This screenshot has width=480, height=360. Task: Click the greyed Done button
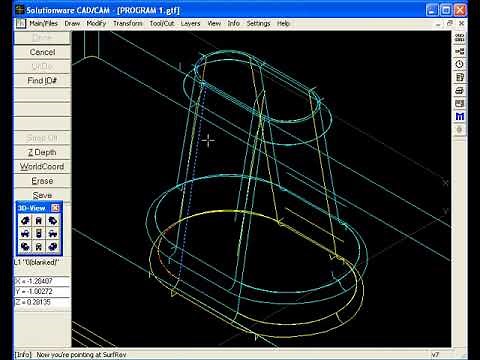tap(42, 38)
